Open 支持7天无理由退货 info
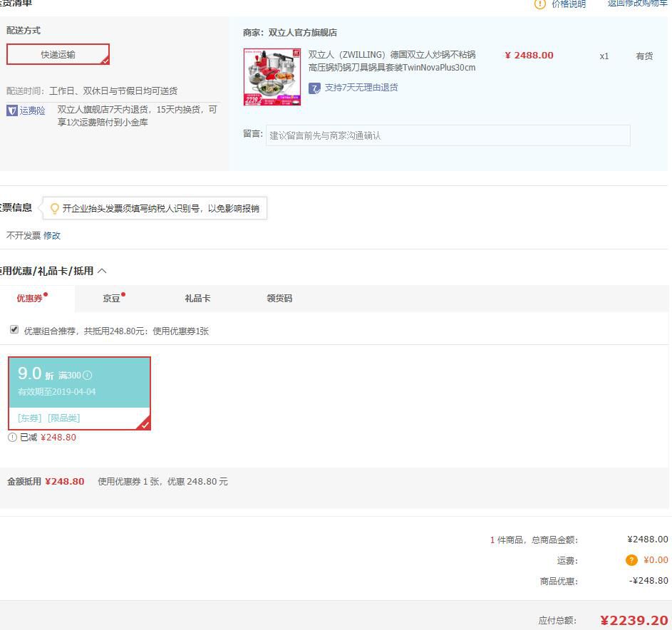 click(361, 88)
